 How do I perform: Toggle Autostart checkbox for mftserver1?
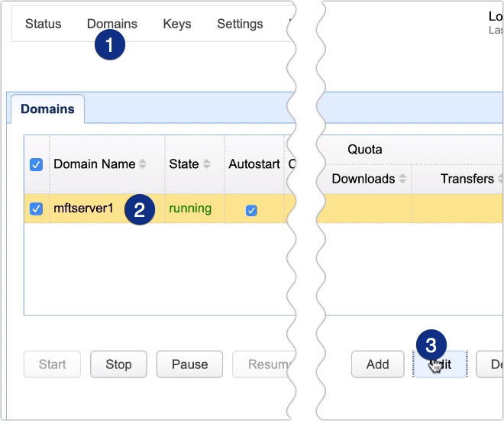tap(251, 210)
